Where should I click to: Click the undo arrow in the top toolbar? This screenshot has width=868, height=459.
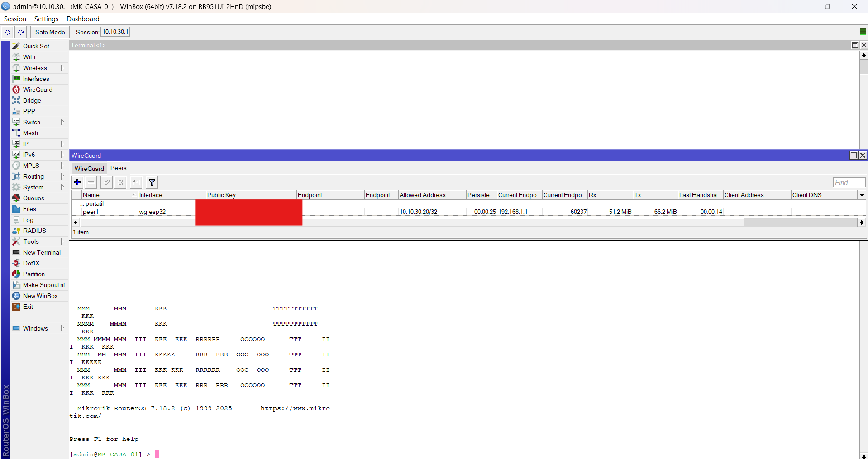(7, 32)
